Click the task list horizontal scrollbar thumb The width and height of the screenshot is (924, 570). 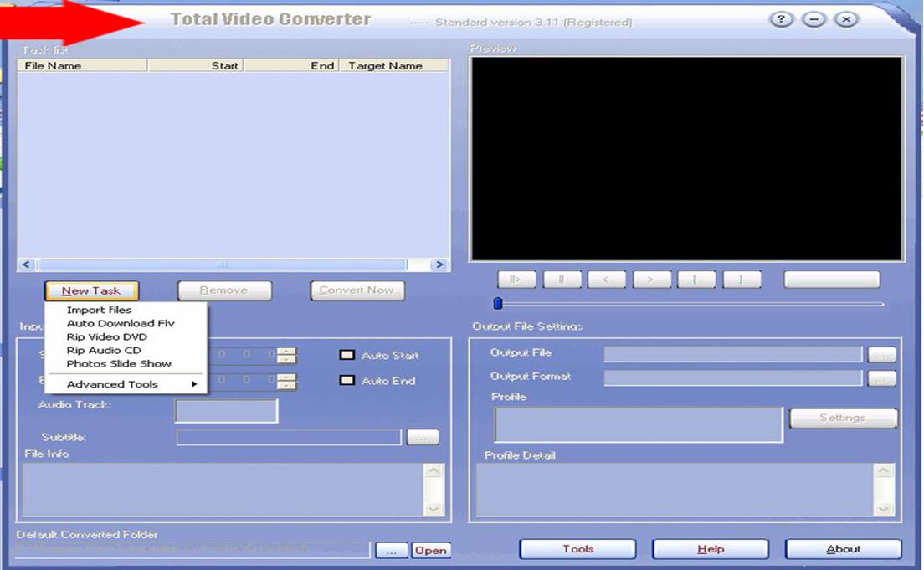pyautogui.click(x=222, y=264)
